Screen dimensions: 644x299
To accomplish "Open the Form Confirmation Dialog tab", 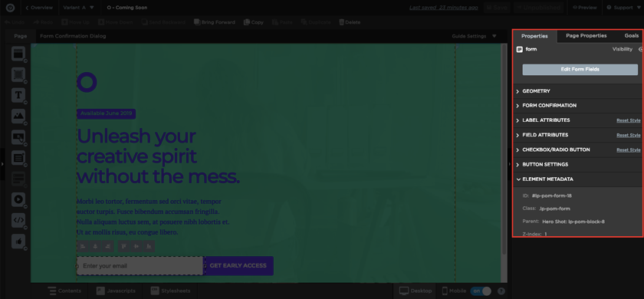I will pyautogui.click(x=73, y=36).
